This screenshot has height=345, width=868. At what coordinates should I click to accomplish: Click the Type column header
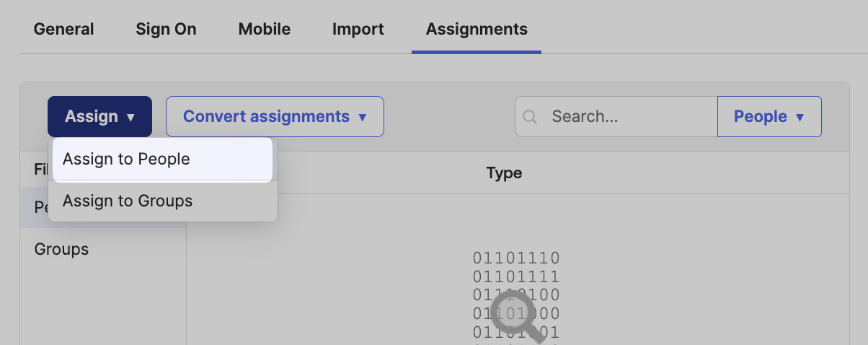click(x=504, y=173)
